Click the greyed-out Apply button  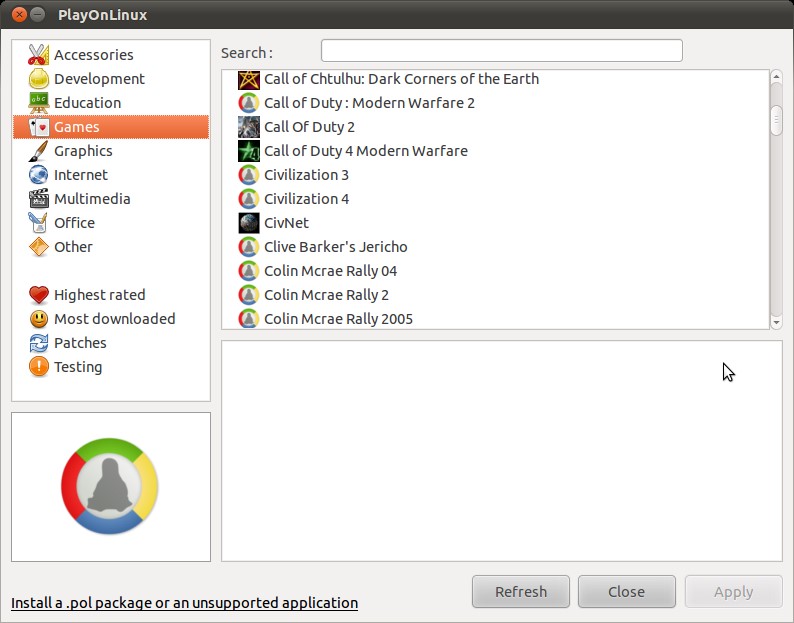click(x=733, y=592)
